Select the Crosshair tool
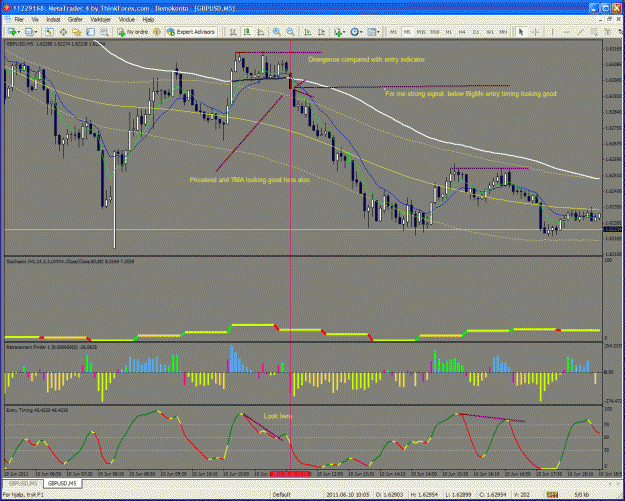The image size is (625, 501). pos(535,32)
